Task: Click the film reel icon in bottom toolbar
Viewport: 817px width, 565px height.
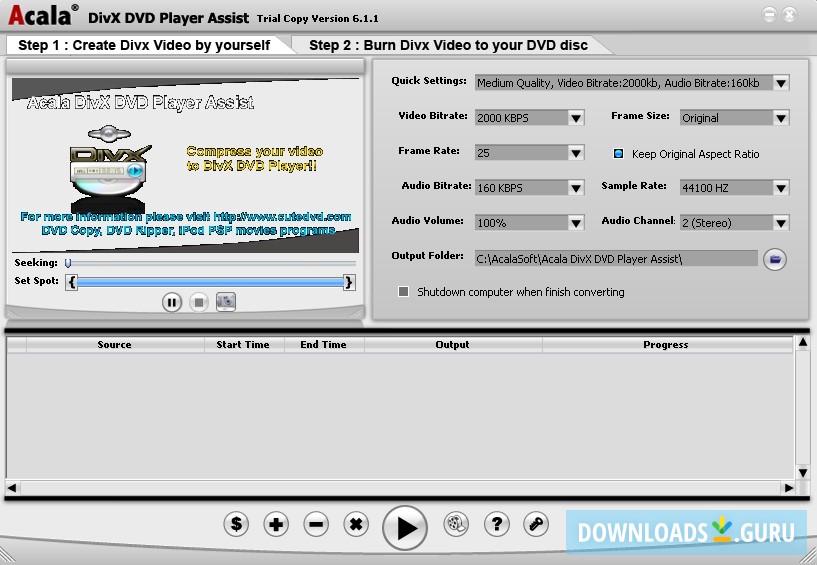Action: (x=456, y=524)
